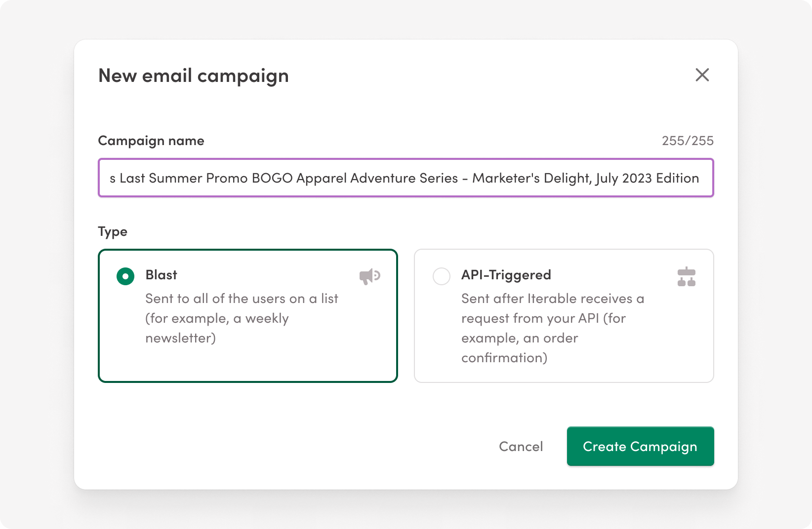812x529 pixels.
Task: Click the "API-Triggered" option title
Action: click(506, 275)
